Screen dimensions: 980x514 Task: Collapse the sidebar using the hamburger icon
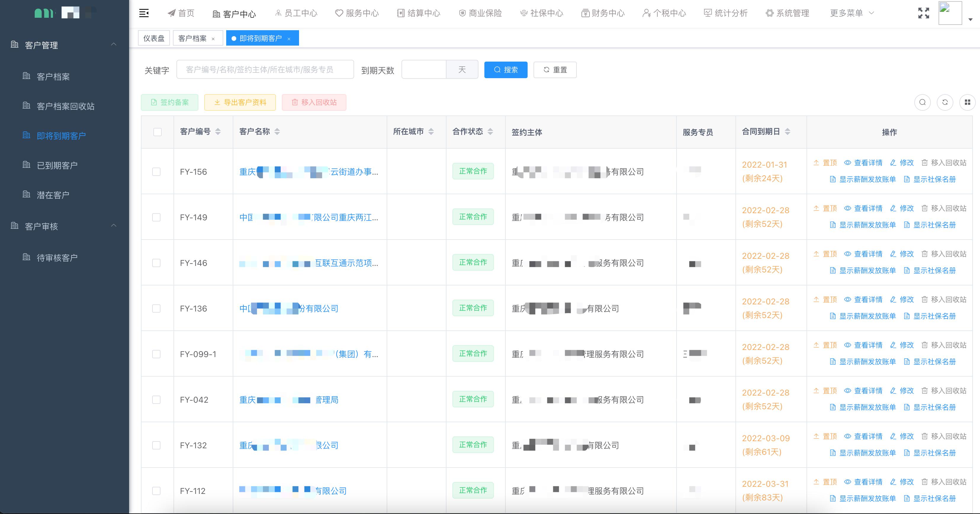click(144, 13)
